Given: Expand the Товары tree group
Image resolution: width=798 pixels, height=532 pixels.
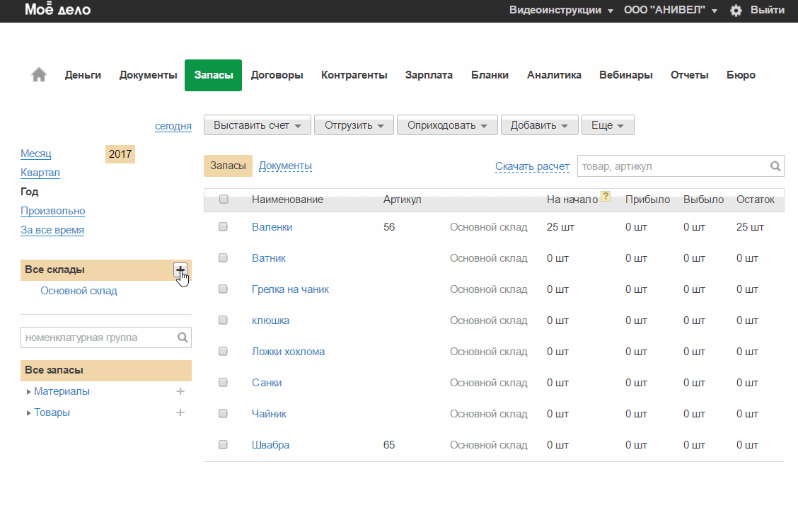Looking at the screenshot, I should [x=28, y=412].
